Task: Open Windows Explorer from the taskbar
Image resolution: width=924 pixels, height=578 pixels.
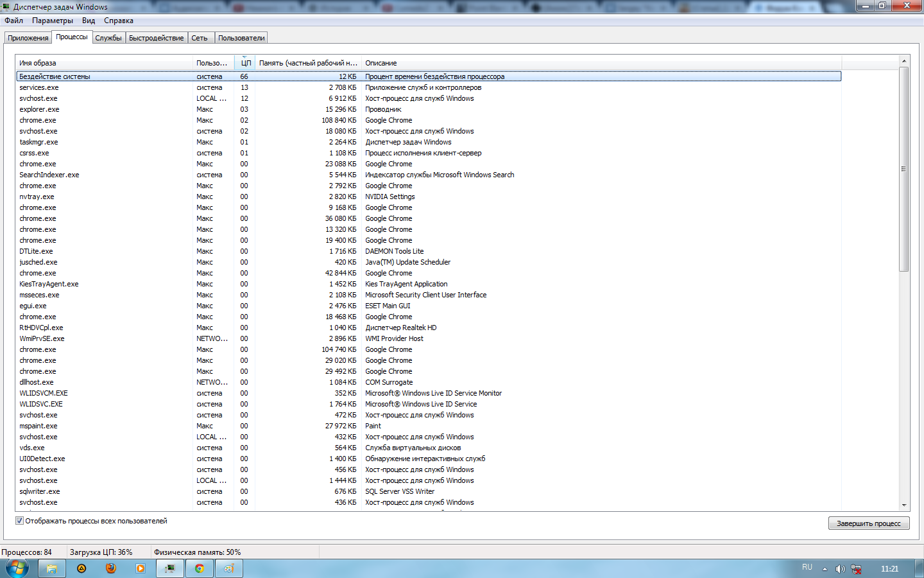Action: pos(52,568)
